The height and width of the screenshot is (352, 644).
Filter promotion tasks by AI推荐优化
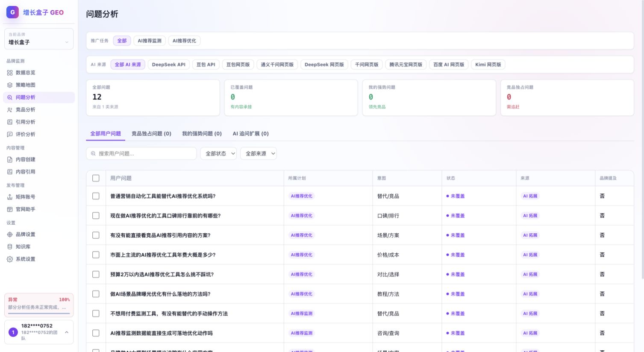tap(184, 41)
